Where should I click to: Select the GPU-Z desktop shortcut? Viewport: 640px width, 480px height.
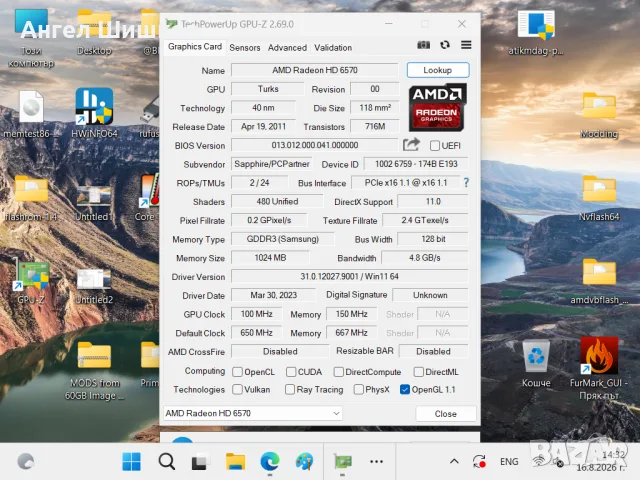31,282
